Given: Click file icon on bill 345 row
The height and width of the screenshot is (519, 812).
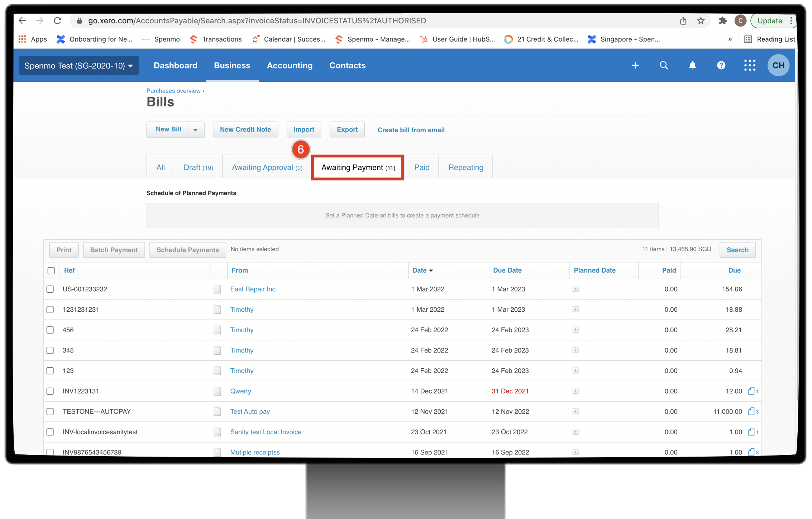Looking at the screenshot, I should pyautogui.click(x=217, y=350).
